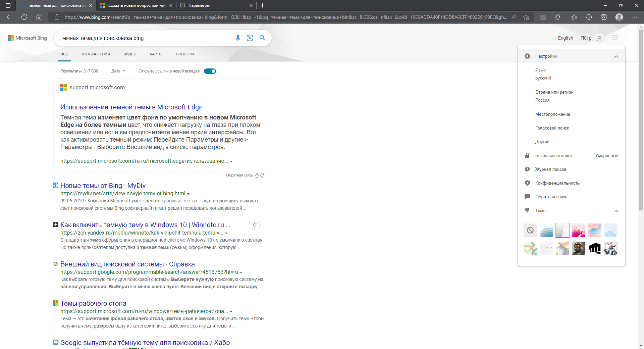Collapse the Темы section chevron
644x349 pixels.
tap(616, 211)
